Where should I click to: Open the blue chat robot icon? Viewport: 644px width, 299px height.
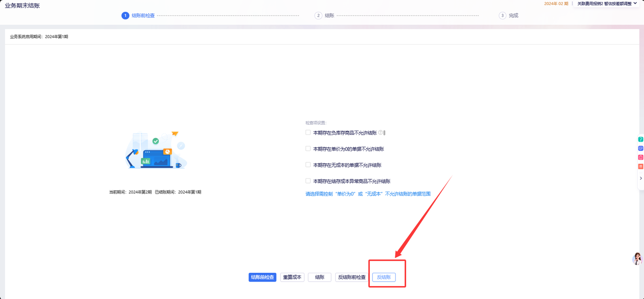click(x=641, y=148)
